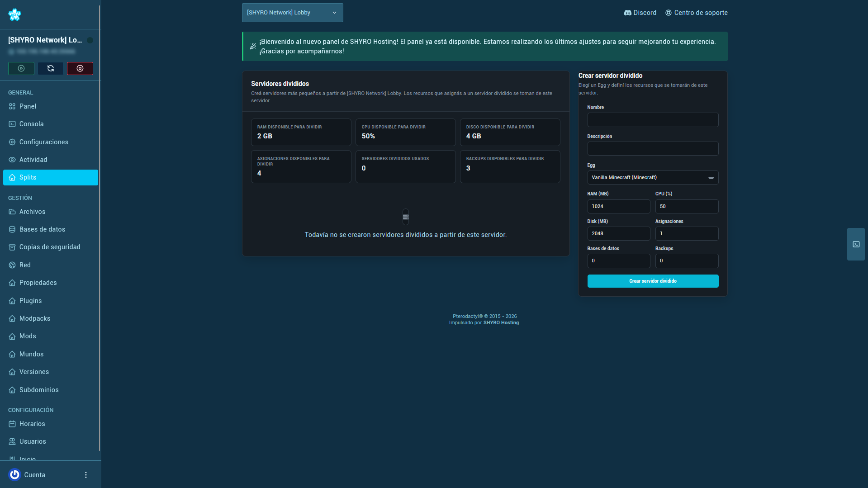Open Copias de seguridad in the sidebar

(x=51, y=247)
